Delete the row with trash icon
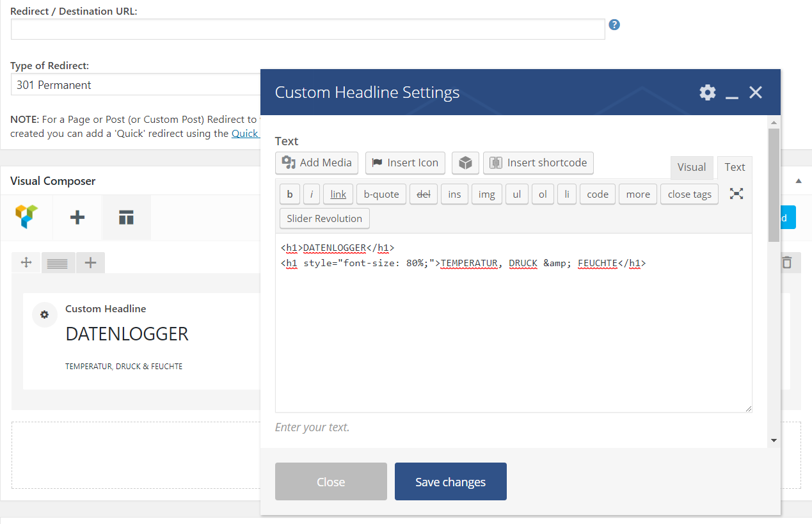 (x=787, y=262)
